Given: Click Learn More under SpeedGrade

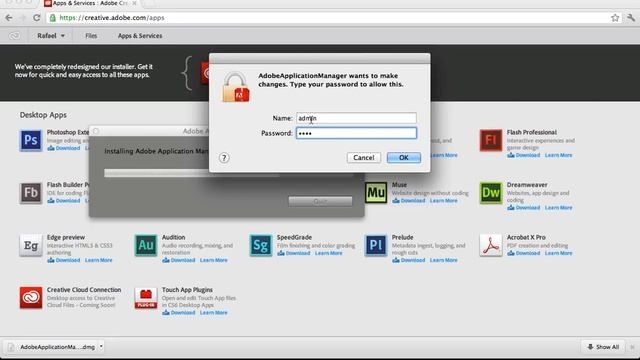Looking at the screenshot, I should coord(329,253).
